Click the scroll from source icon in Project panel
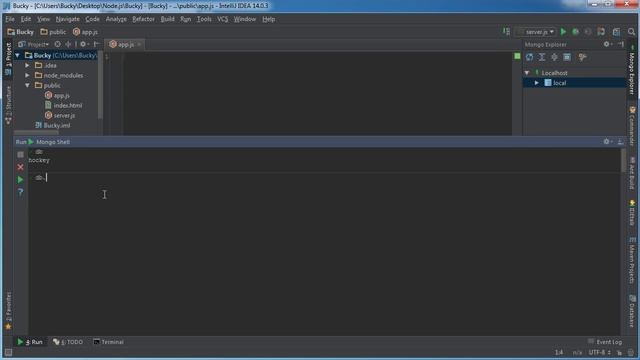This screenshot has width=640, height=360. coord(58,44)
